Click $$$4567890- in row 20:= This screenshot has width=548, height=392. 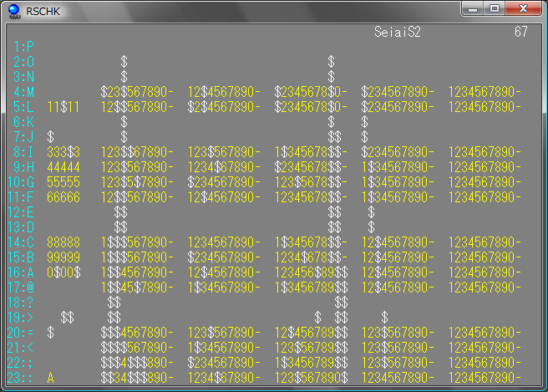tap(137, 332)
